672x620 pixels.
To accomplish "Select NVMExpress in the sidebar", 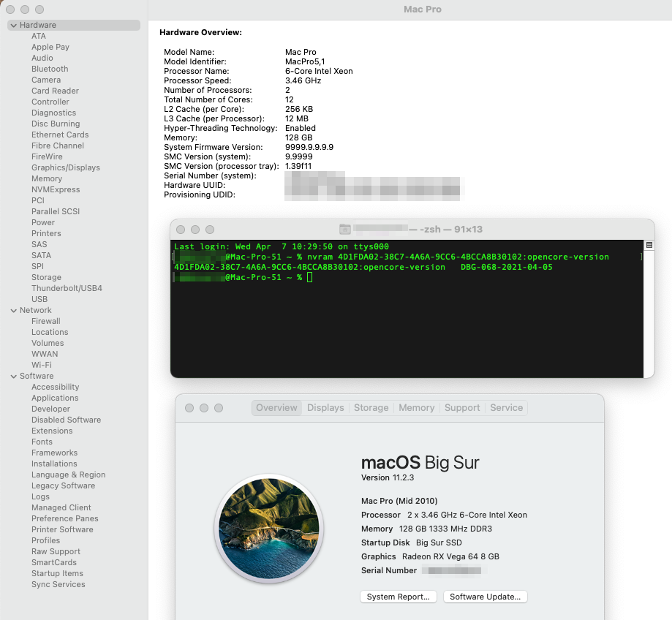I will click(x=56, y=189).
